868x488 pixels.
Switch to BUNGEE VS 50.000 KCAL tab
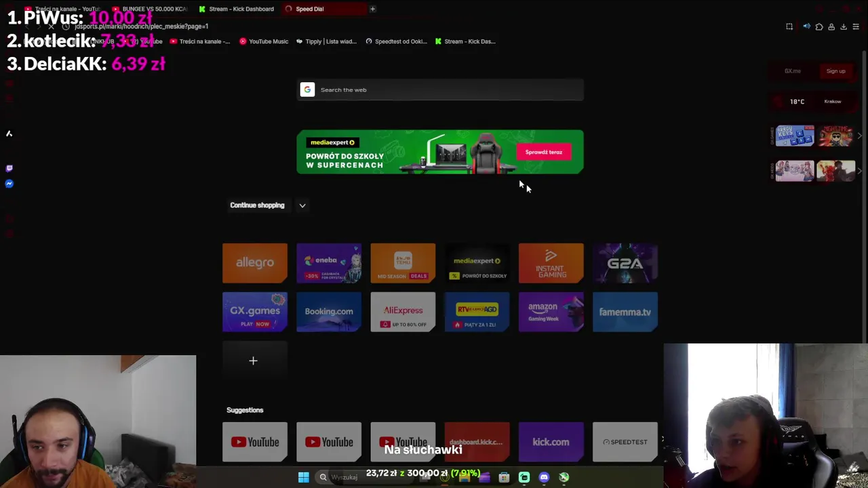(x=150, y=9)
